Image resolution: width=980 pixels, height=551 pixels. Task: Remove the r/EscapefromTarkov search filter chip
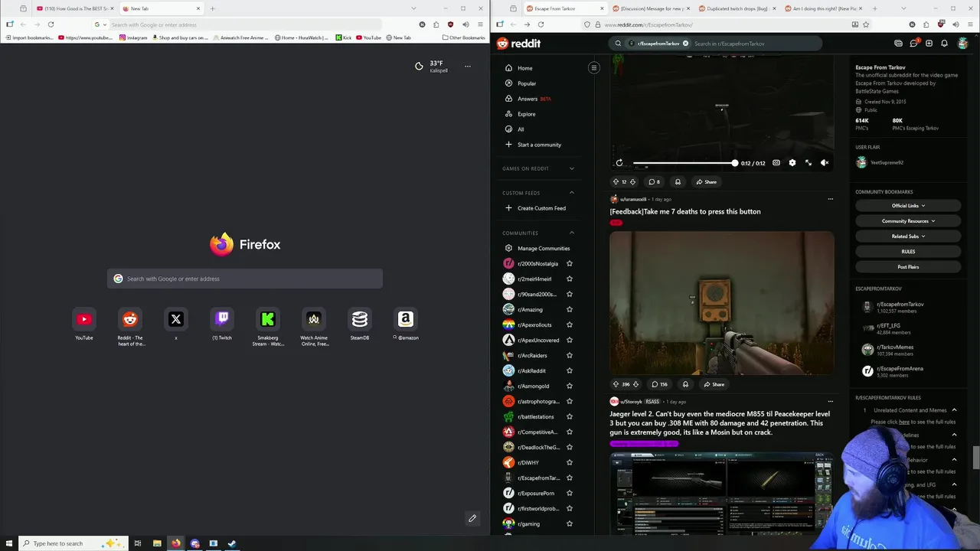pyautogui.click(x=685, y=44)
